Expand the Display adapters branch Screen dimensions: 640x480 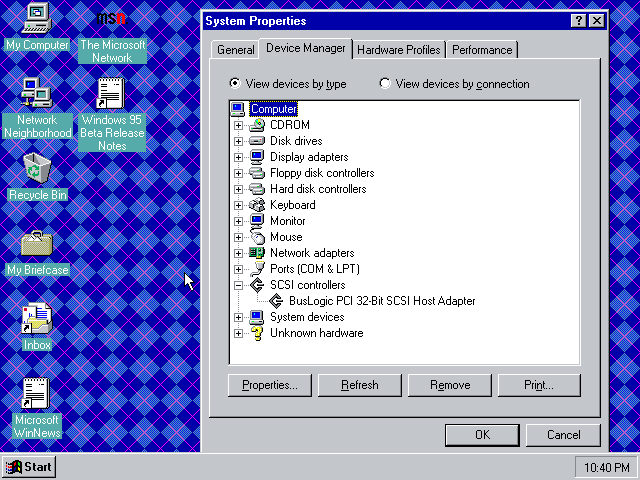238,157
